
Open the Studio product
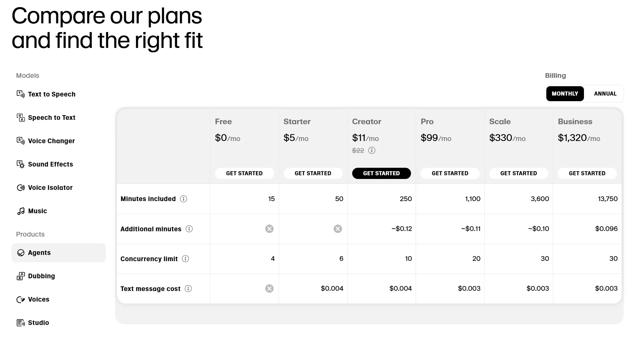point(38,322)
